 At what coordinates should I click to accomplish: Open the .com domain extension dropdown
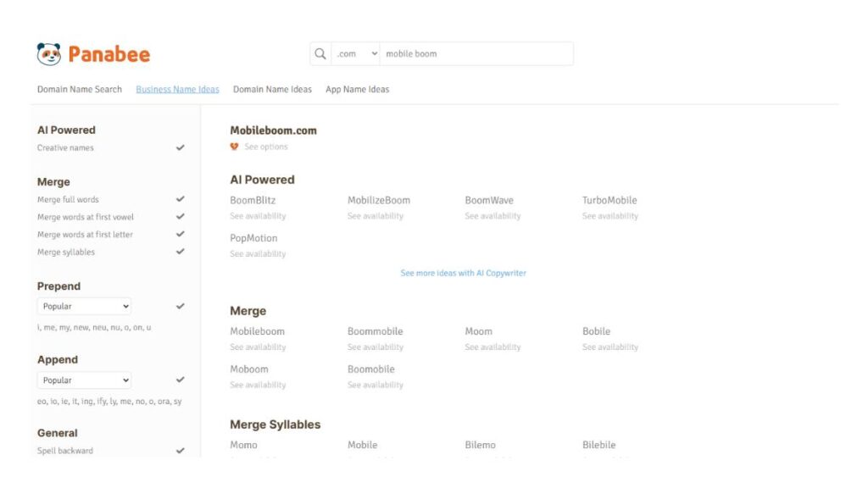click(x=355, y=53)
